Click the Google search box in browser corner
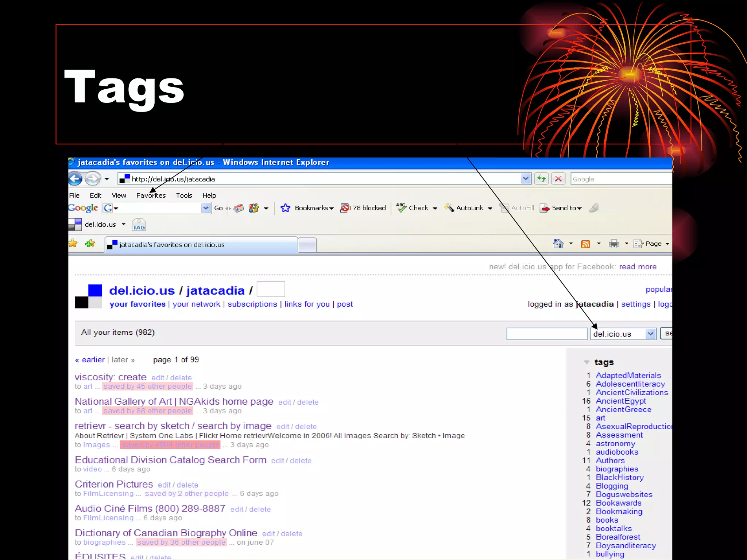Image resolution: width=747 pixels, height=560 pixels. coord(621,179)
